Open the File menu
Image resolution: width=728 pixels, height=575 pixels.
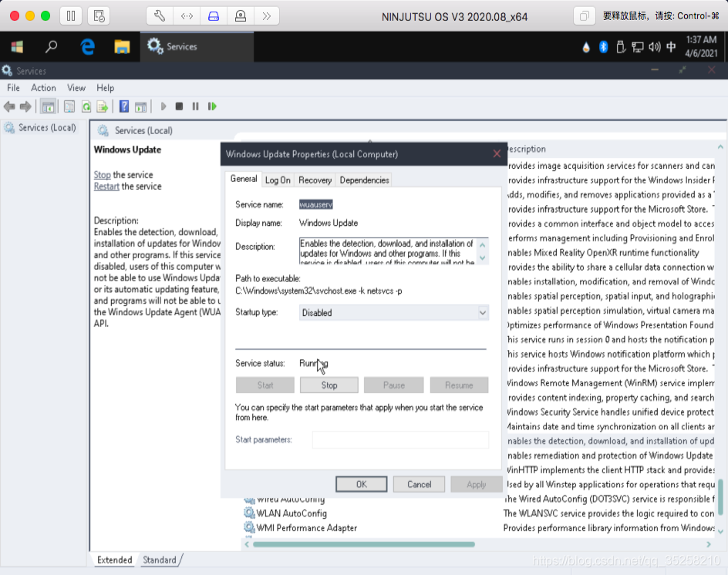tap(13, 88)
